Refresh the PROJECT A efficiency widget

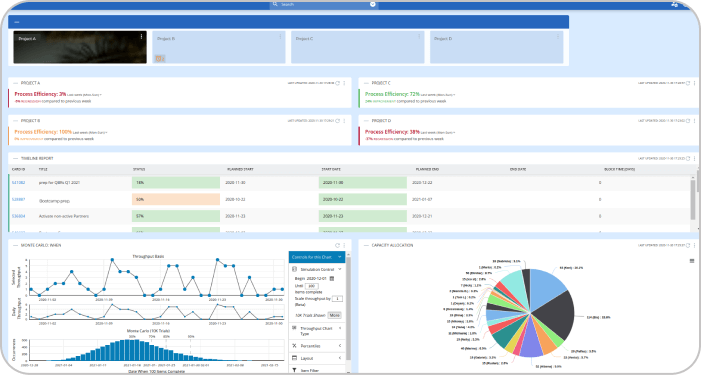(338, 83)
